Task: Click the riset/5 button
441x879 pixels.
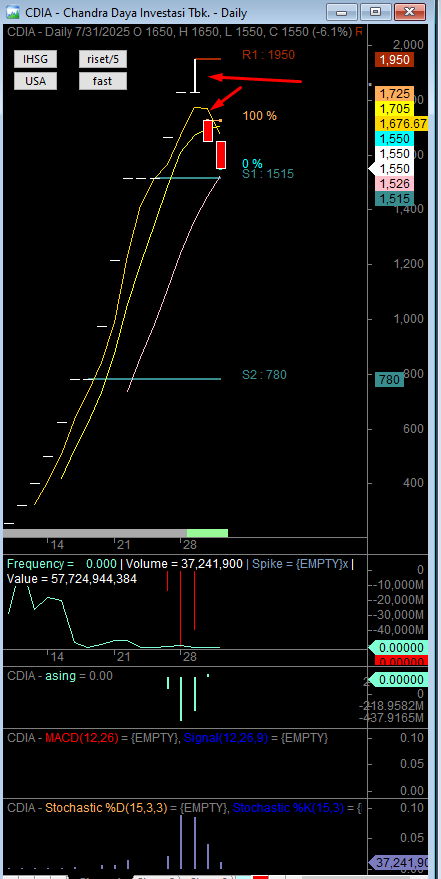Action: coord(103,58)
